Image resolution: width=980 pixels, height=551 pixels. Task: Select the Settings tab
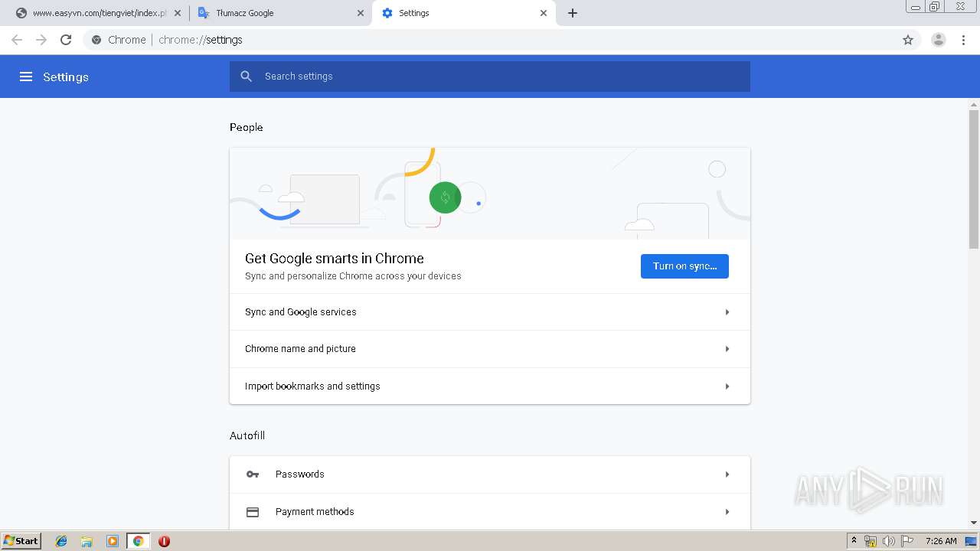463,13
